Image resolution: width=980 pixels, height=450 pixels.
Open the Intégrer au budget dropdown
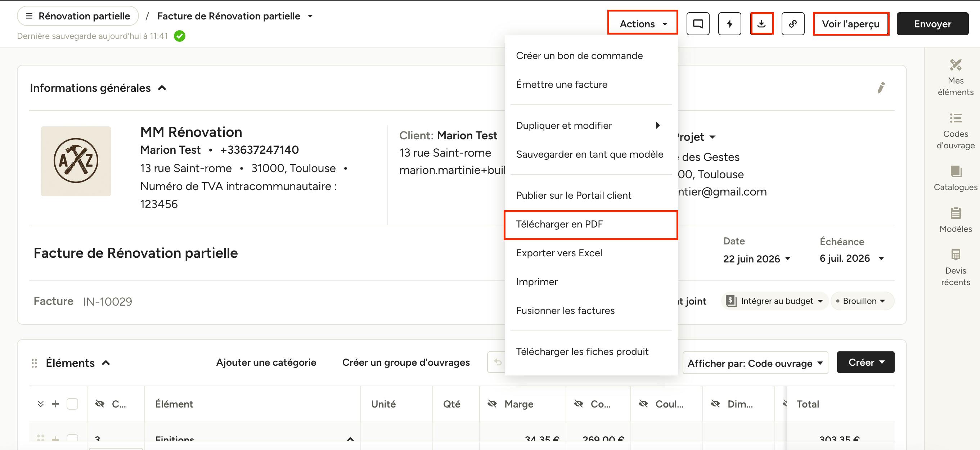pos(774,301)
